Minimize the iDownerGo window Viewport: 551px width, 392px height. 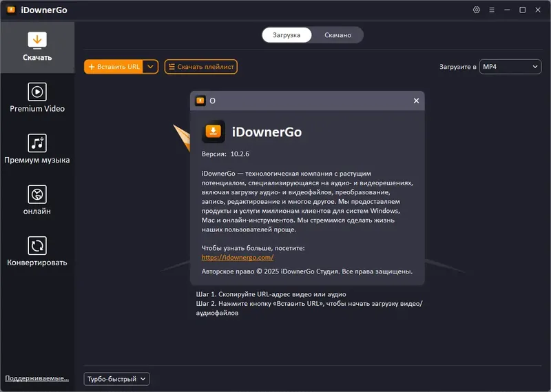507,10
